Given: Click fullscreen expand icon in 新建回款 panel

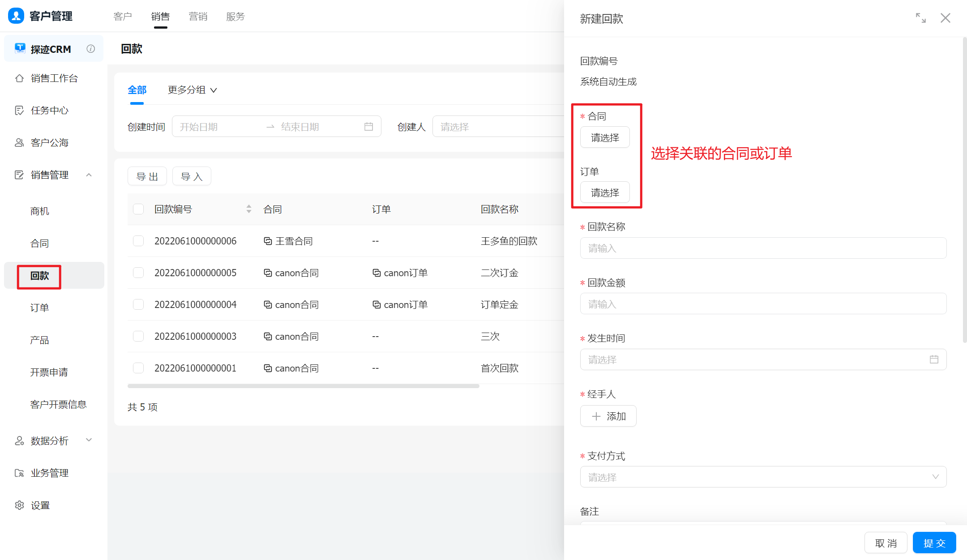Looking at the screenshot, I should [921, 18].
